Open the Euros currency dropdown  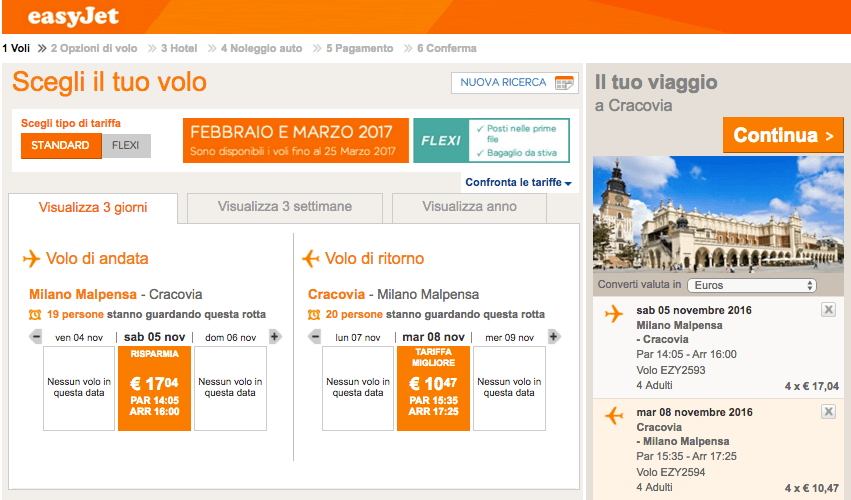point(751,285)
